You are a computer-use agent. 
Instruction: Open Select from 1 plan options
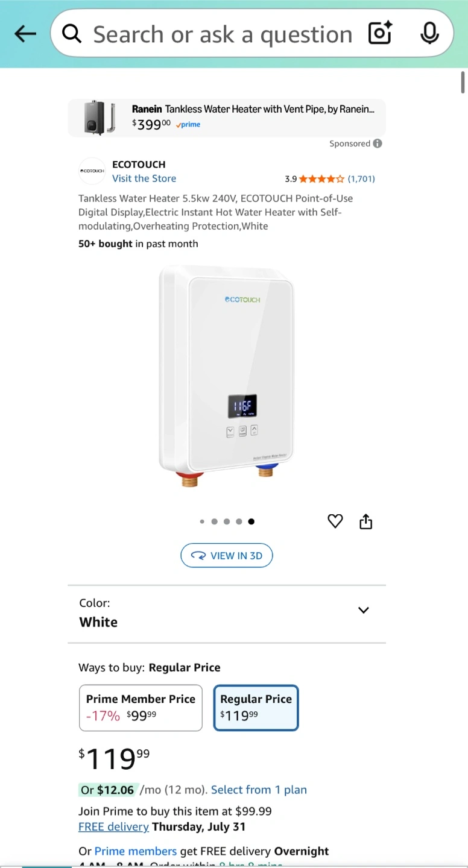click(259, 790)
